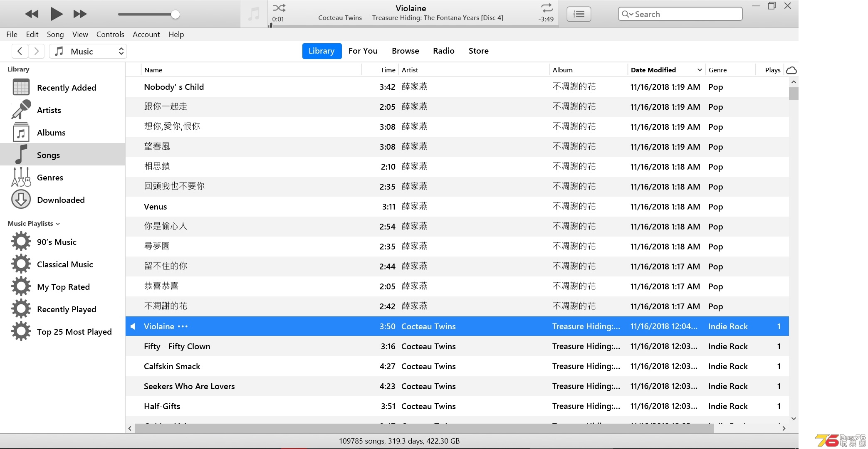Click the speaker icon on Violaine row

pyautogui.click(x=133, y=326)
